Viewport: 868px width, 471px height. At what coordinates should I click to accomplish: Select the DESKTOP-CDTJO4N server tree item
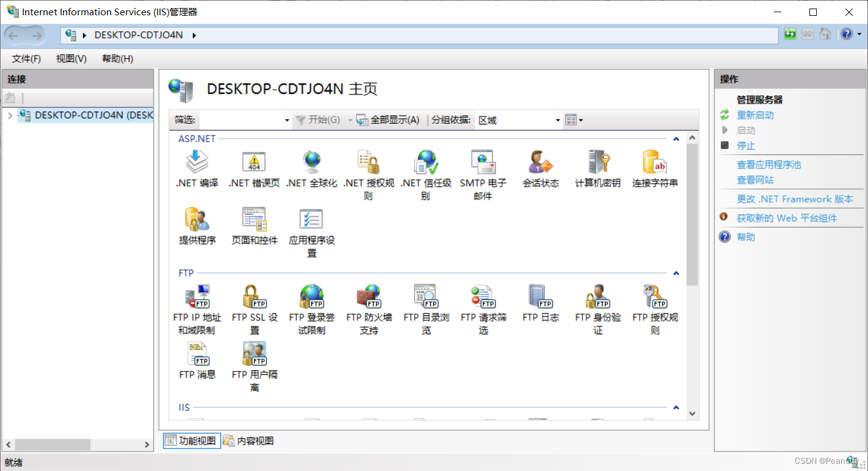85,115
